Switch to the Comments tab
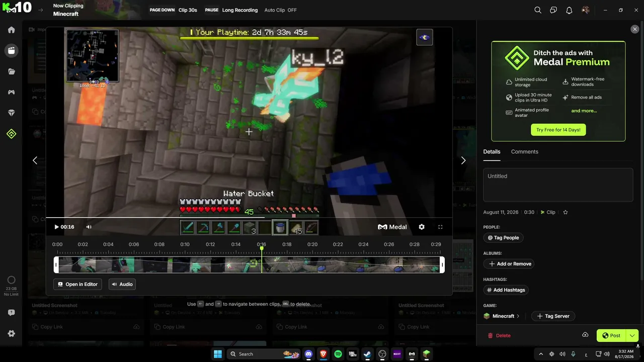The width and height of the screenshot is (644, 362). (x=524, y=152)
